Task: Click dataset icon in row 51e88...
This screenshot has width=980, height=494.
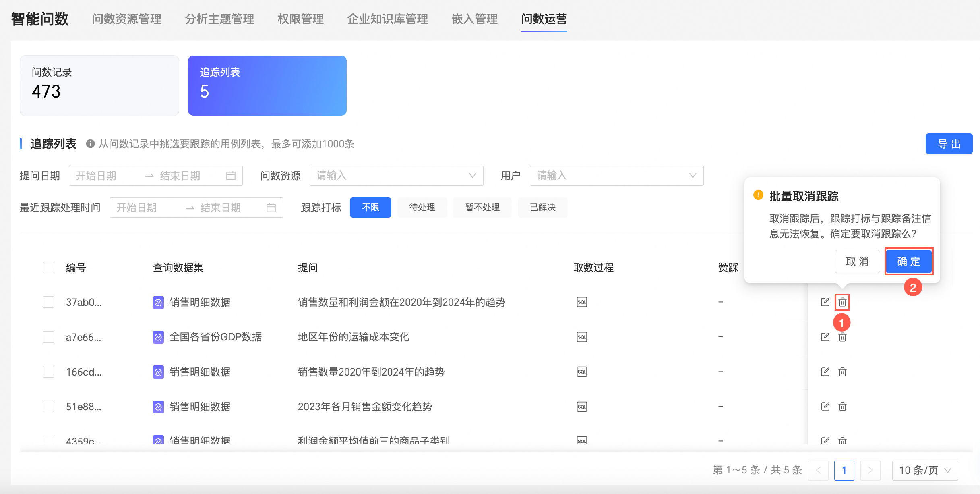Action: (159, 407)
